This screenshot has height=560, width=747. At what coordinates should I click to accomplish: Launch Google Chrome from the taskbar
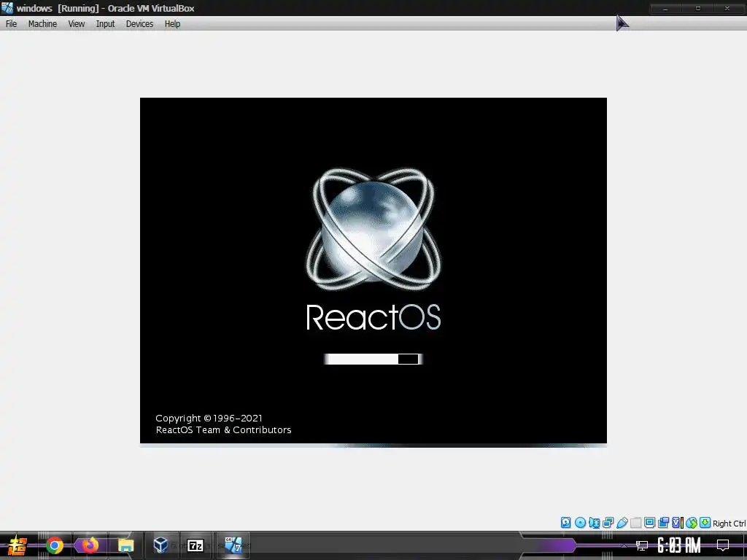click(55, 545)
